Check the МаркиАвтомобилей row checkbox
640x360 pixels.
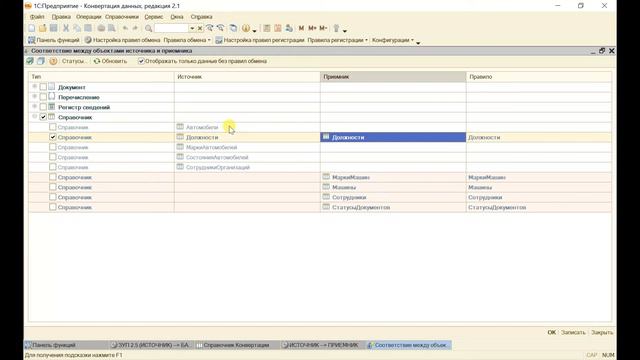53,147
